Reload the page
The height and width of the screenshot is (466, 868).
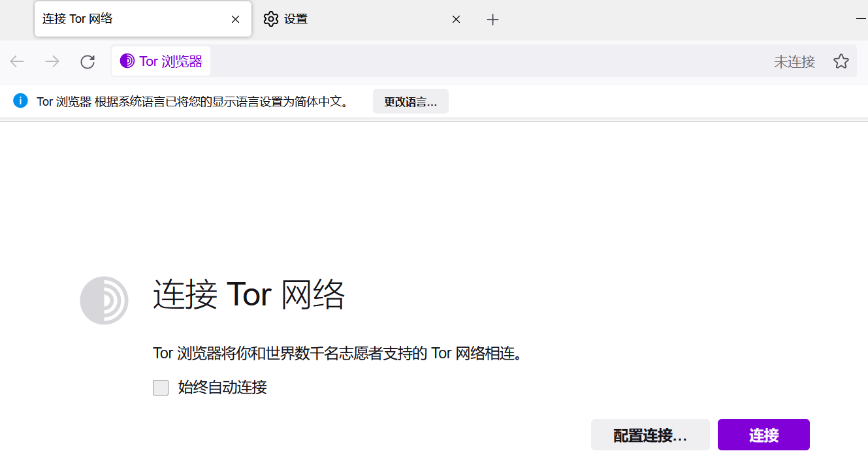(x=88, y=61)
